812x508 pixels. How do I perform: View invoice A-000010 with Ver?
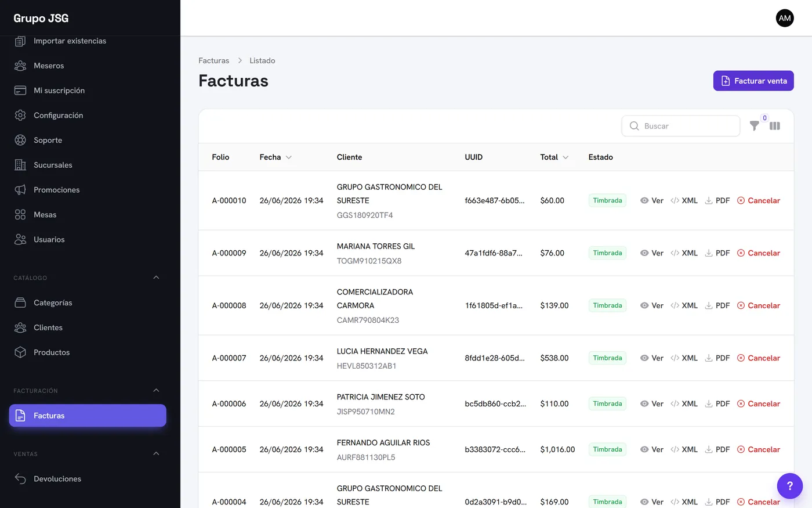[652, 200]
